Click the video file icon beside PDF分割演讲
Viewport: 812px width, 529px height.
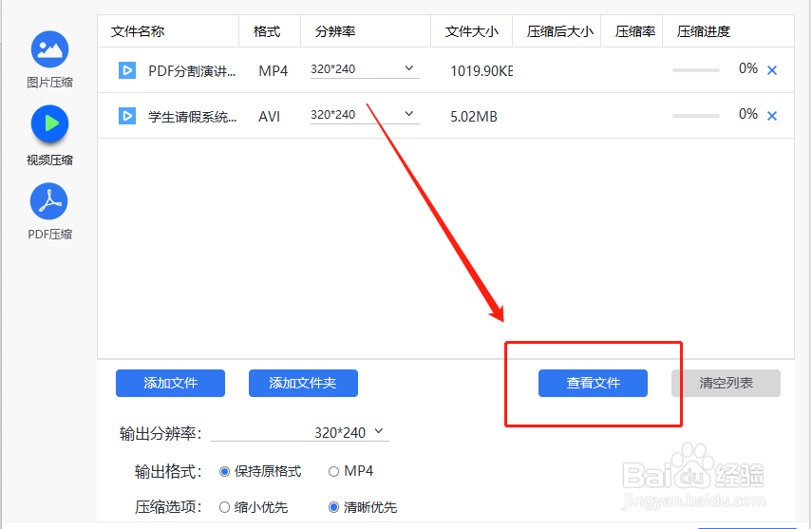click(x=127, y=70)
